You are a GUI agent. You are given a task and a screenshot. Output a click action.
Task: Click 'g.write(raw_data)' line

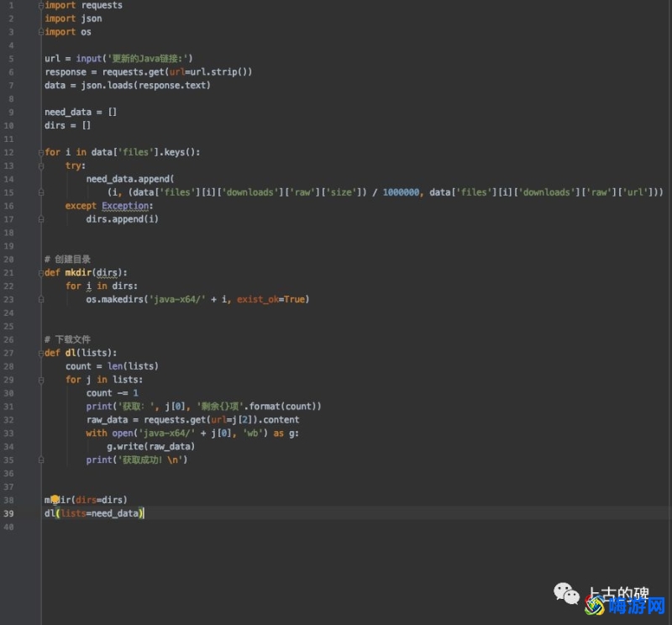[x=151, y=447]
